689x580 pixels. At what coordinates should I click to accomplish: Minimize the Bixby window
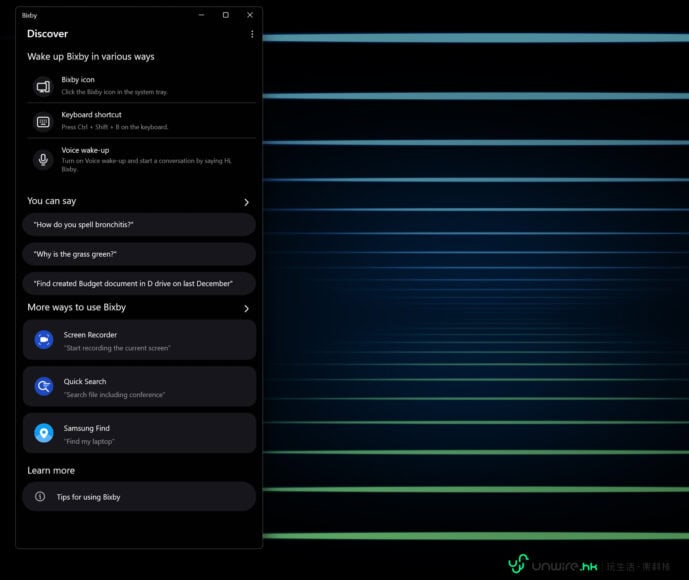201,15
